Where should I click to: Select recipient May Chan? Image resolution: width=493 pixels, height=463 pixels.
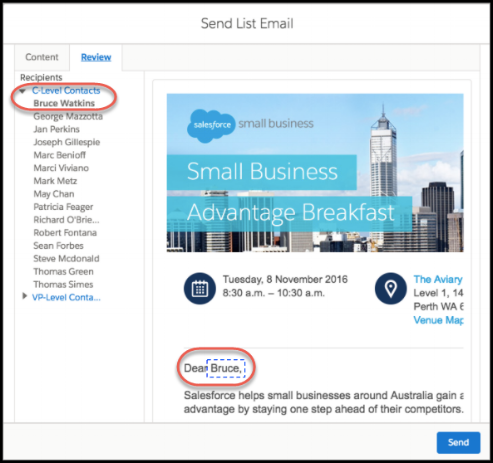[54, 194]
